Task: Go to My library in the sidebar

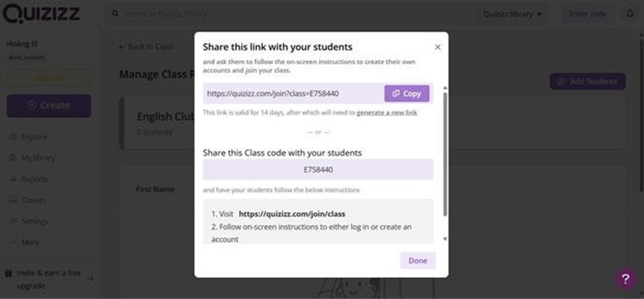Action: pyautogui.click(x=38, y=158)
